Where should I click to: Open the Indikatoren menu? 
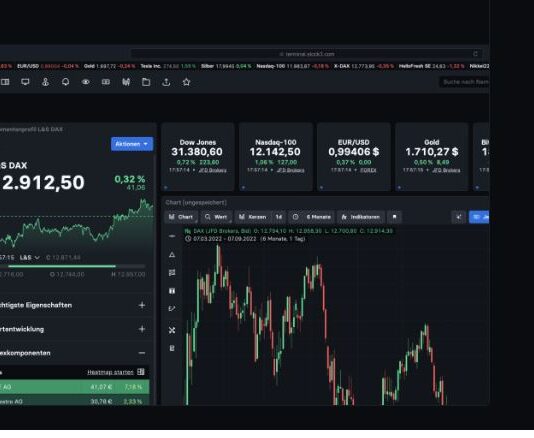click(361, 217)
